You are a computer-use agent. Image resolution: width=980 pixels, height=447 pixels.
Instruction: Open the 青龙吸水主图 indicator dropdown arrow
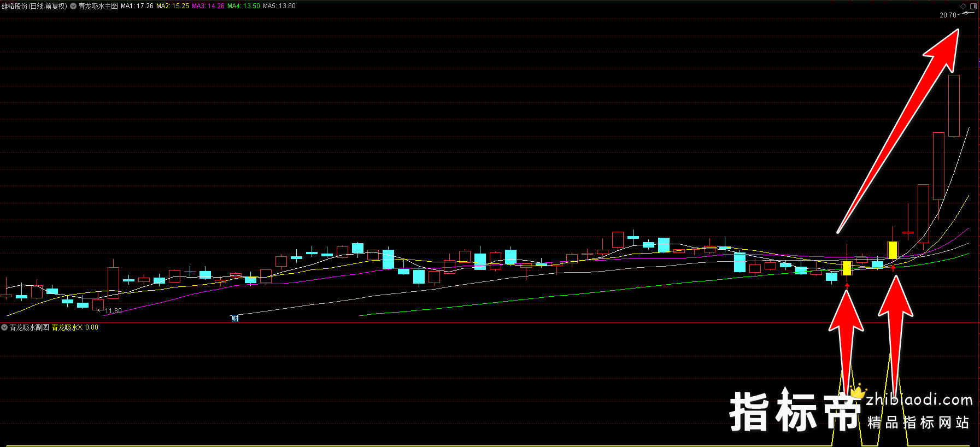[73, 6]
